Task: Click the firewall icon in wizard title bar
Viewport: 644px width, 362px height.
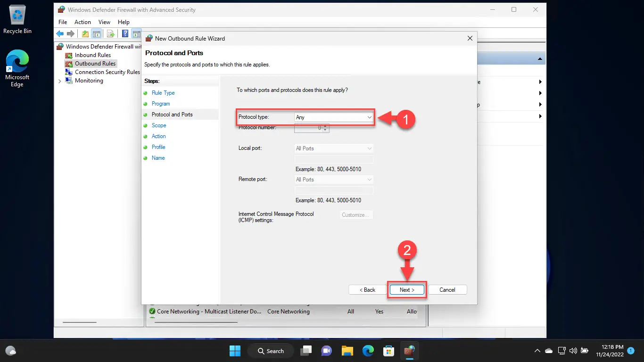Action: click(x=149, y=38)
